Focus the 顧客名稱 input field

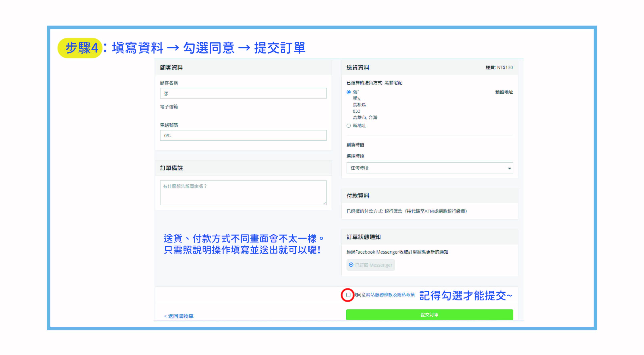click(243, 93)
